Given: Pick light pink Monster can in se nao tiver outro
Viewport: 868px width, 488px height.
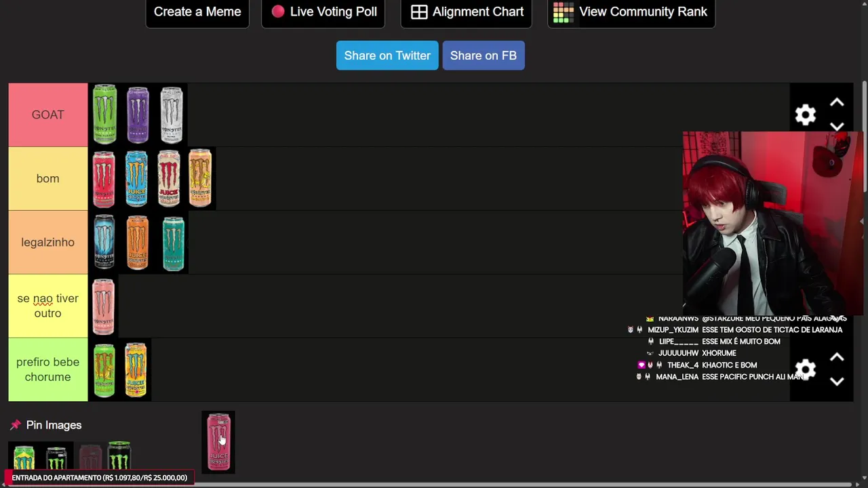Looking at the screenshot, I should 104,306.
